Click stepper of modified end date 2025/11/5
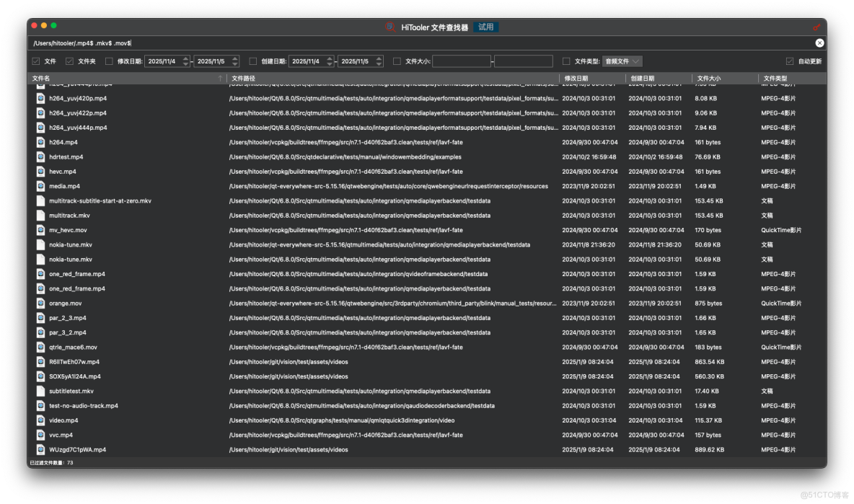This screenshot has width=854, height=504. 234,61
